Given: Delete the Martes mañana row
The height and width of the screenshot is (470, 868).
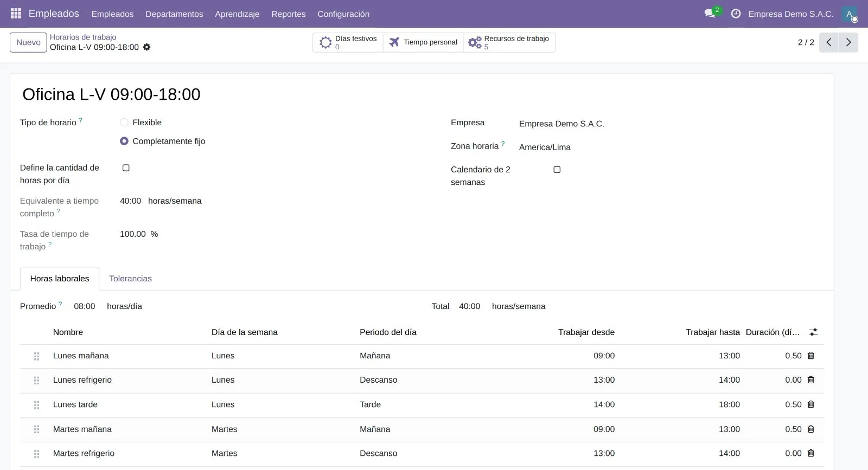Looking at the screenshot, I should (811, 429).
